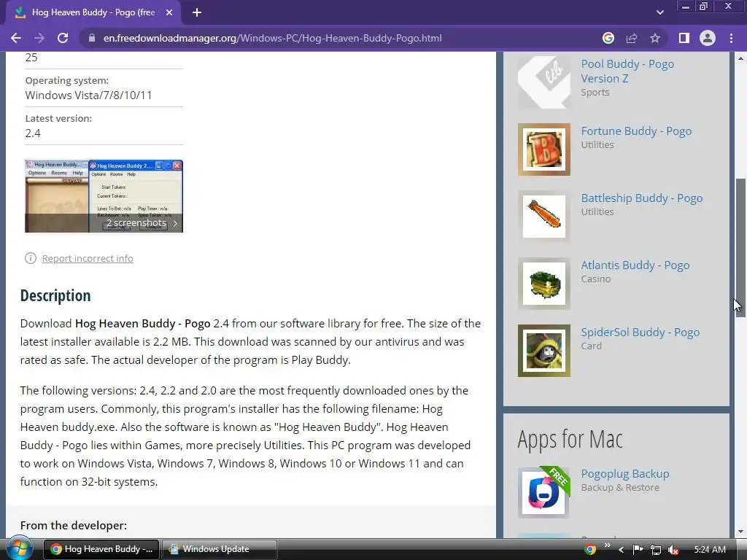Open the Battleship Buddy - Pogo link
Viewport: 747px width, 560px height.
pos(642,198)
